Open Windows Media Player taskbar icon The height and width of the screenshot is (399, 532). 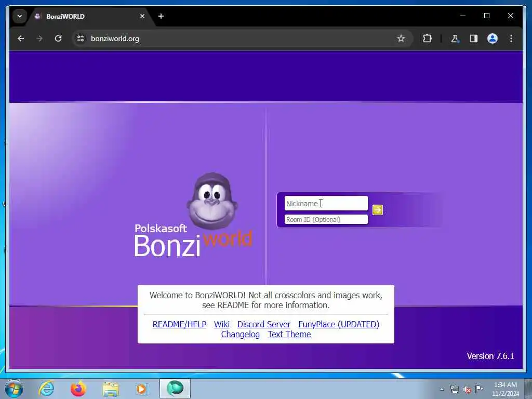pos(142,389)
